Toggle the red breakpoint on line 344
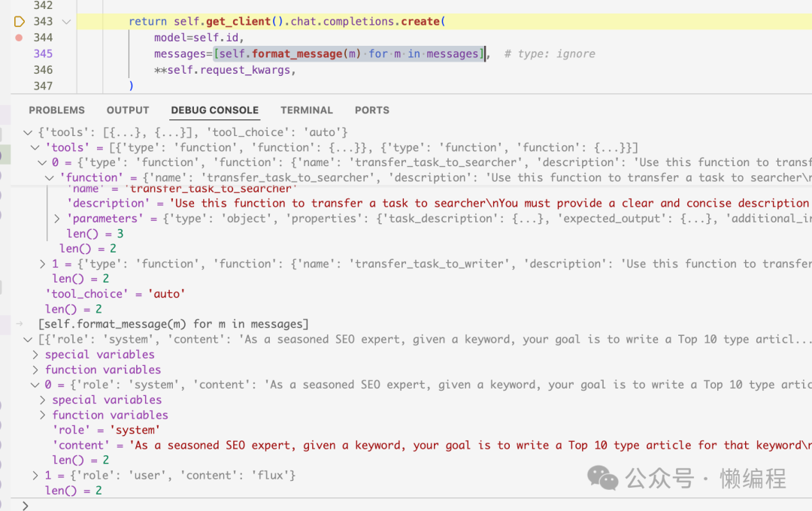The image size is (812, 511). [x=19, y=38]
